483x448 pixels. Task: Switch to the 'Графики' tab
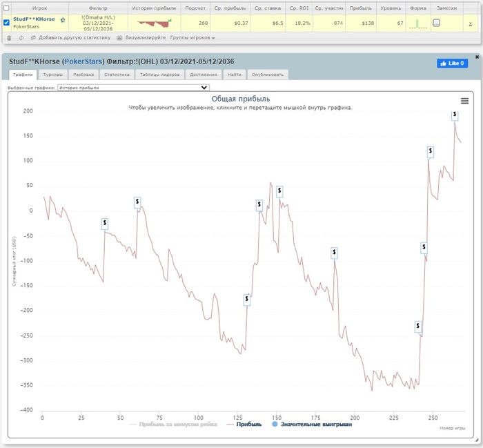(x=23, y=75)
